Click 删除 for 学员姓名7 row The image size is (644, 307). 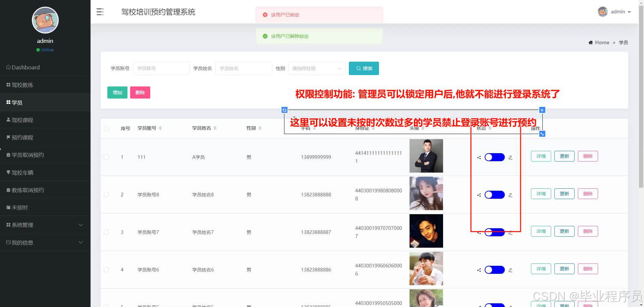(x=588, y=231)
